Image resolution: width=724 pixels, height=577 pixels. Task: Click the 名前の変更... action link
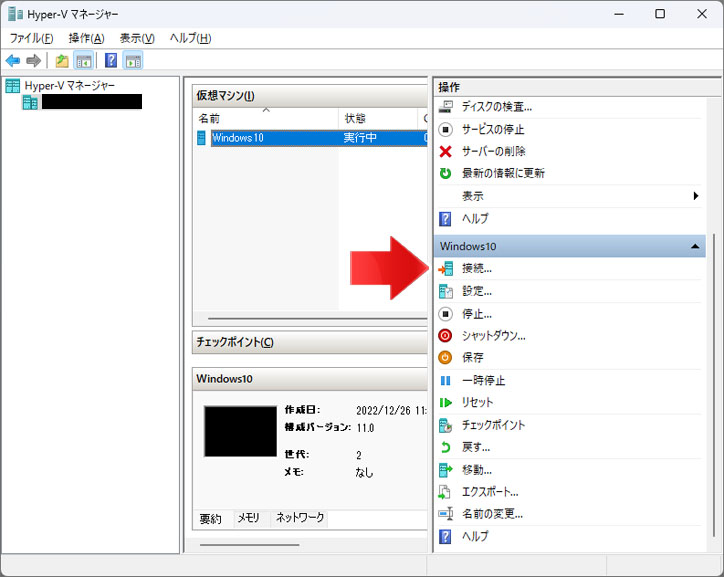click(492, 514)
